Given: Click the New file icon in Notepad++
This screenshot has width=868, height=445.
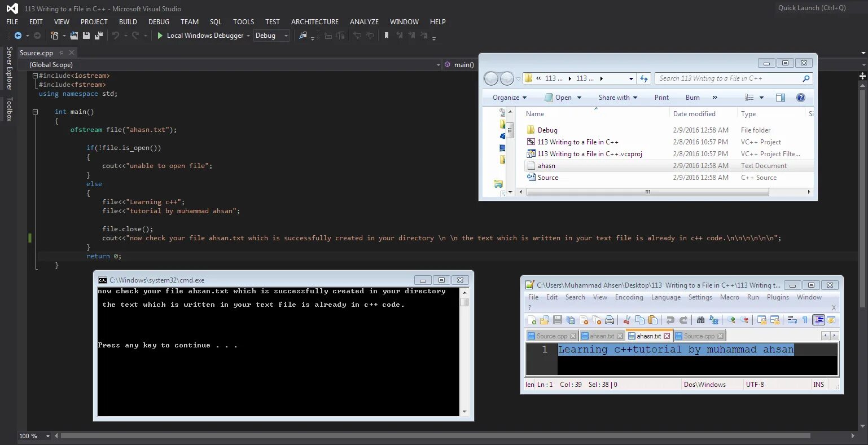Looking at the screenshot, I should 532,320.
